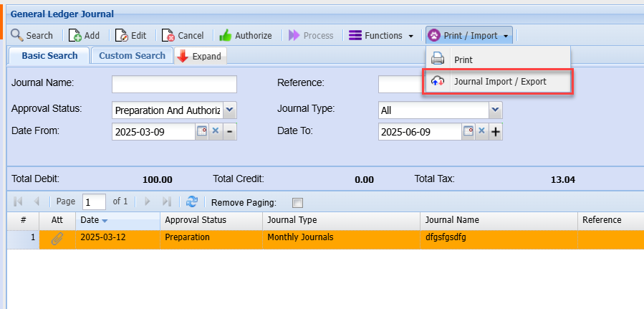Click the plus button beside Date To
The image size is (644, 309).
click(496, 131)
